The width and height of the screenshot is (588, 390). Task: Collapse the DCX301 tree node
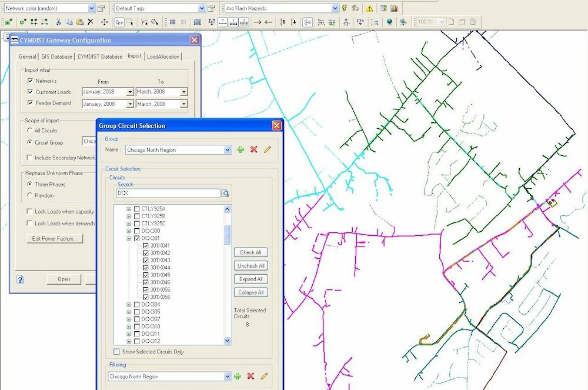[129, 238]
